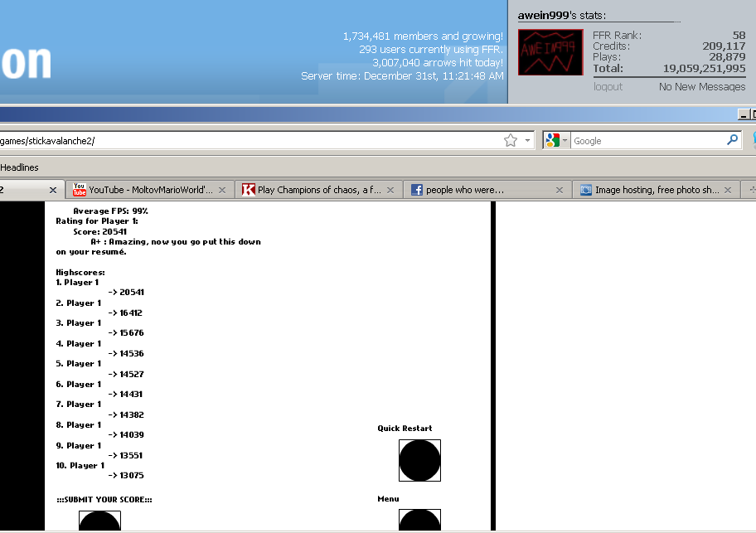Image resolution: width=756 pixels, height=533 pixels.
Task: Close the Facebook tab
Action: (559, 190)
